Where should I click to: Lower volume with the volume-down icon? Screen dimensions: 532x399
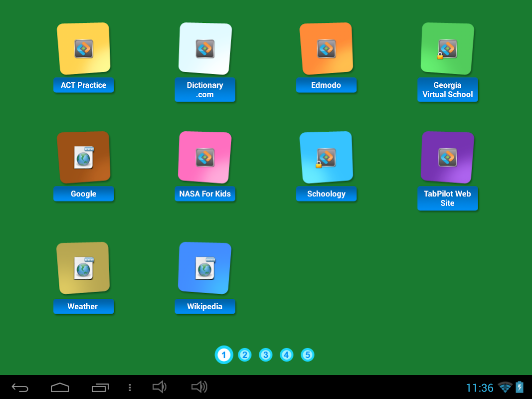(160, 387)
